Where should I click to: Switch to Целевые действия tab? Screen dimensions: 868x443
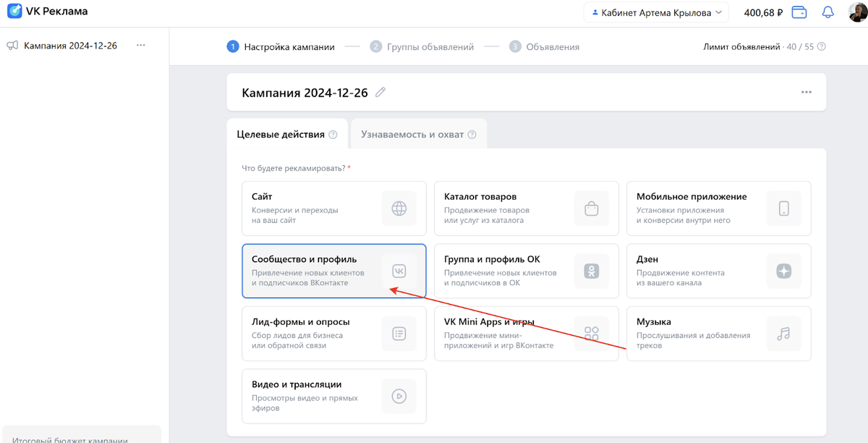coord(287,134)
